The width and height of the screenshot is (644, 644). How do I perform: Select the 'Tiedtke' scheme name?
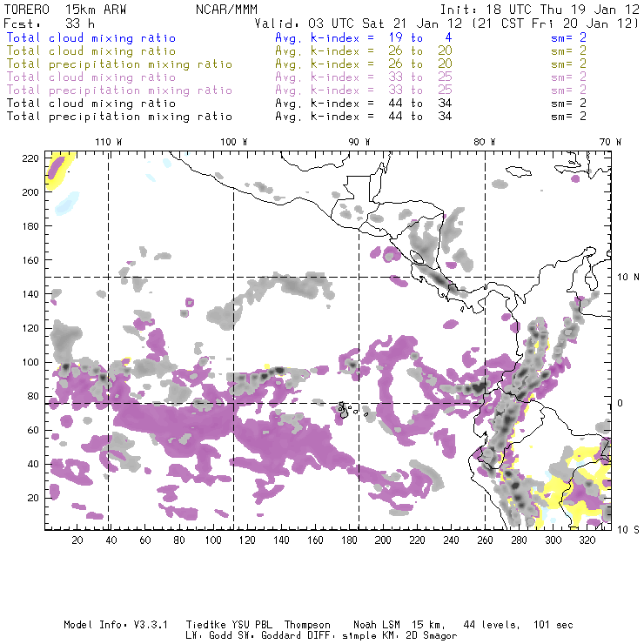[205, 625]
